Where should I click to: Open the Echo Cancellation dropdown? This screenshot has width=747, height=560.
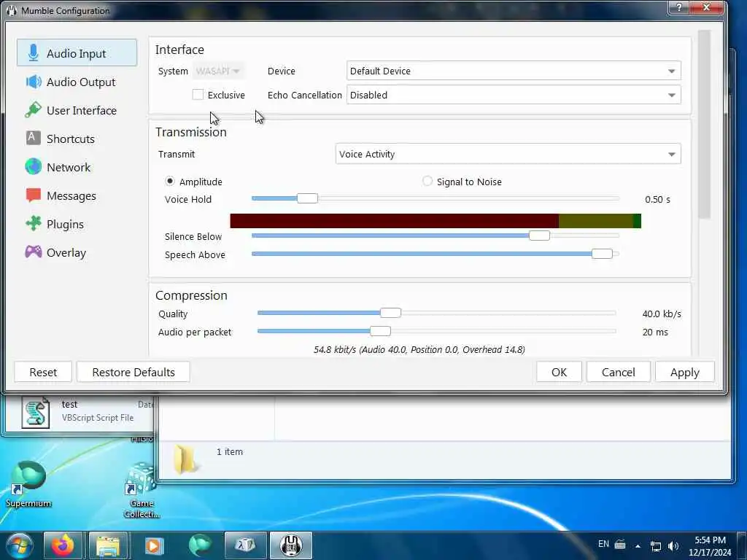514,95
